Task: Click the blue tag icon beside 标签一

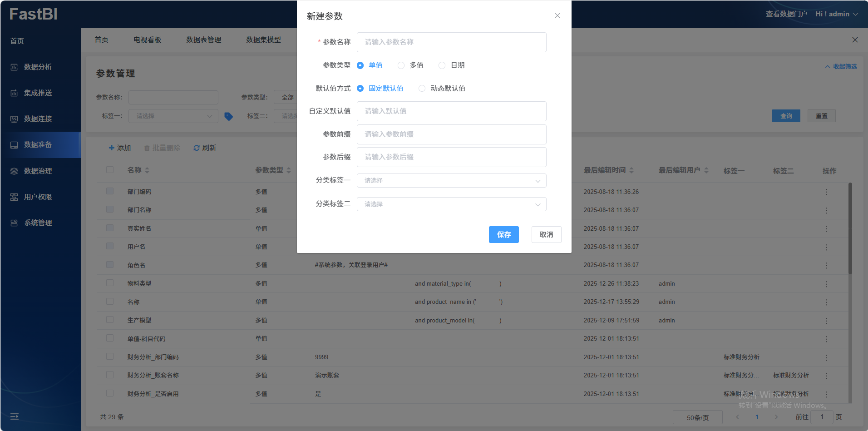Action: click(229, 117)
